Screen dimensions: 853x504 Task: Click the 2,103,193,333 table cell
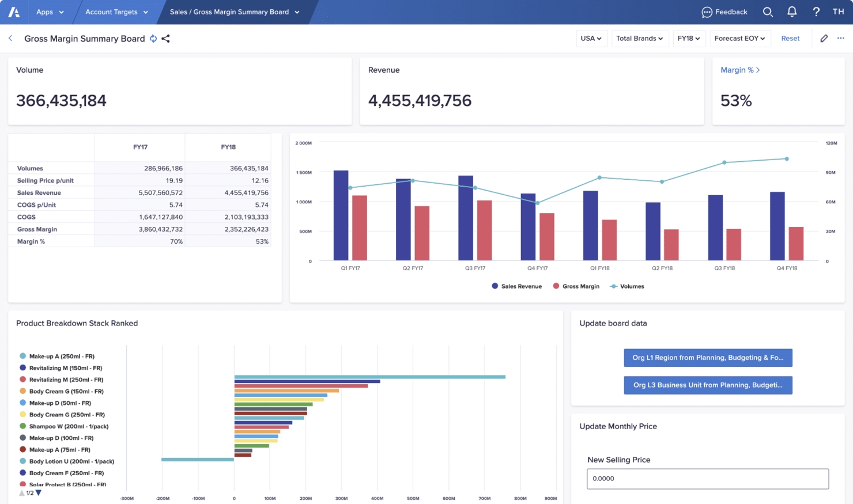(228, 217)
